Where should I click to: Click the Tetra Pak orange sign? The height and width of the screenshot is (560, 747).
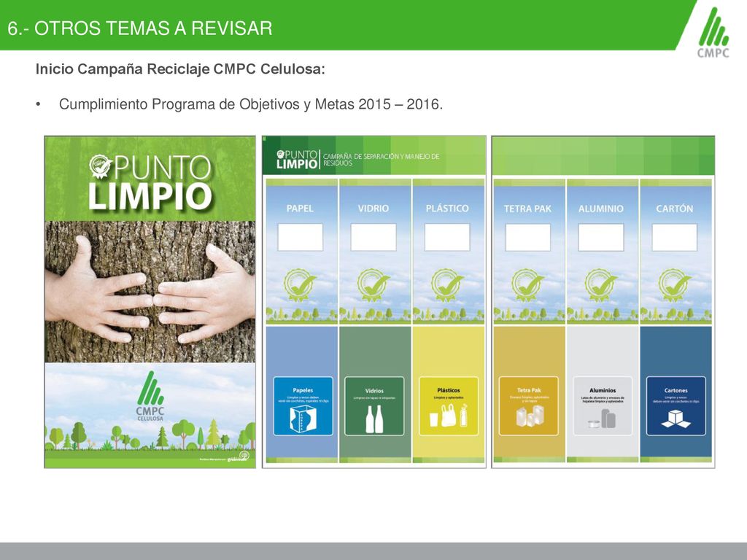(x=528, y=406)
